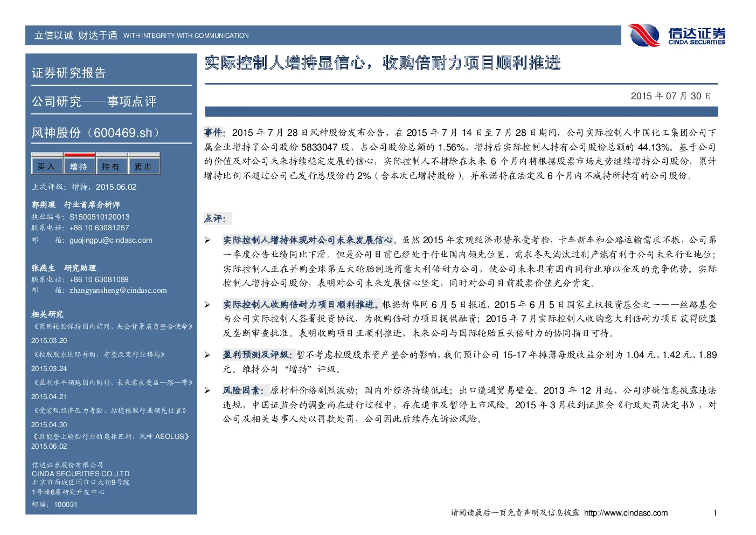Click bullet heading 实际控制人增持体现对公司未来发展信心
This screenshot has width=756, height=535.
click(308, 240)
